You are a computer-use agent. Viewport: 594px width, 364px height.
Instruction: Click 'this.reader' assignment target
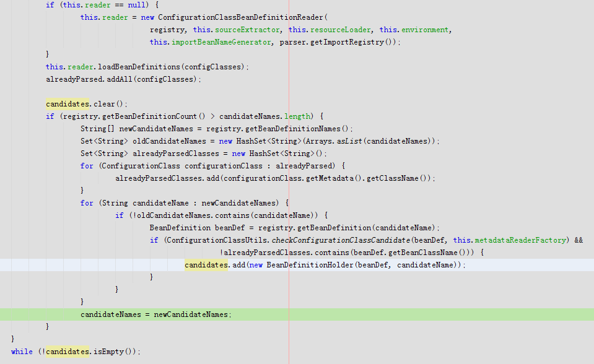104,17
